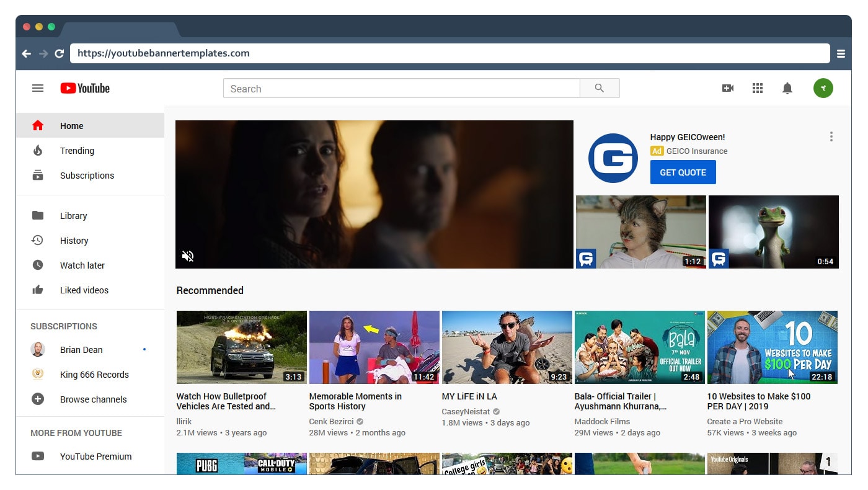This screenshot has width=868, height=490.
Task: Open Subscriptions label in sidebar
Action: tap(87, 176)
